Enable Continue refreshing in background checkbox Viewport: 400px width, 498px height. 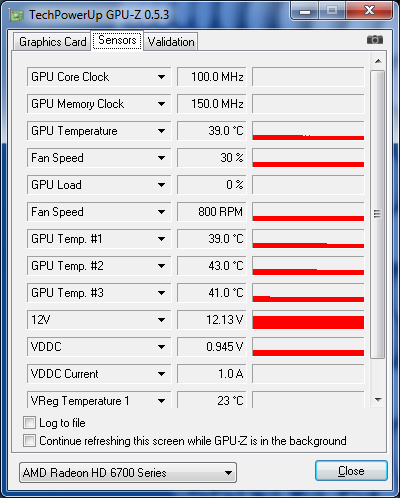[x=29, y=441]
